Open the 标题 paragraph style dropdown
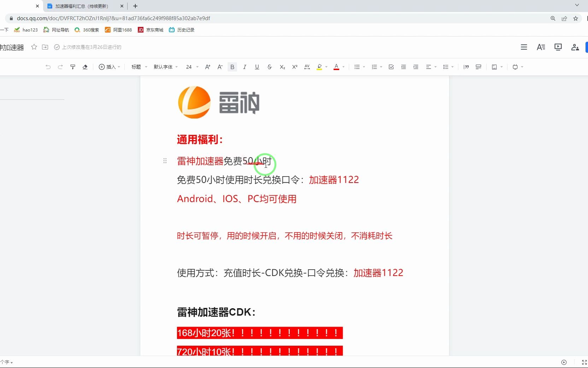 click(x=139, y=67)
